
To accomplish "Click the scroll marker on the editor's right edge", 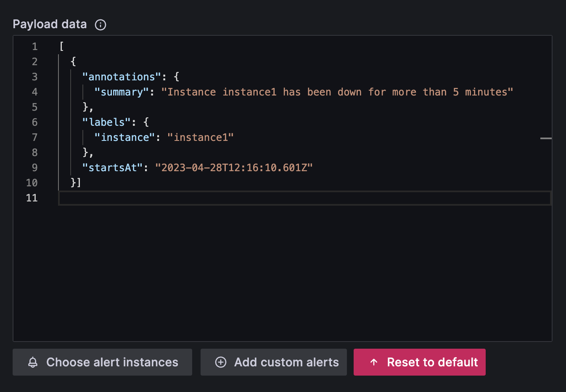I will click(545, 138).
